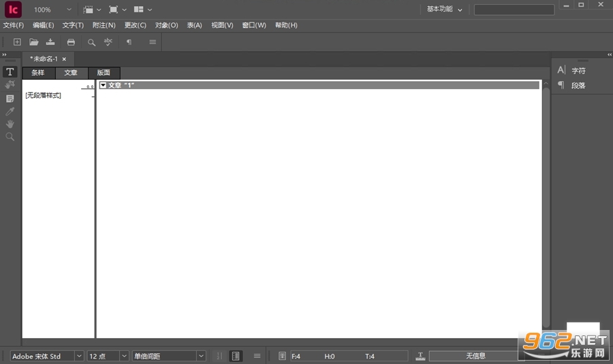Open the 窗口(W) menu
This screenshot has height=364, width=613.
(254, 25)
